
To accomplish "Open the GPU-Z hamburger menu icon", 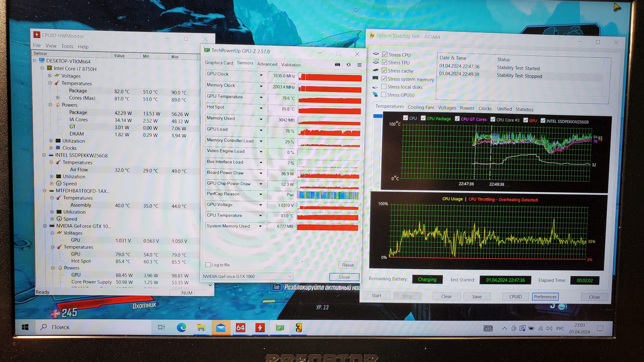I will point(359,65).
